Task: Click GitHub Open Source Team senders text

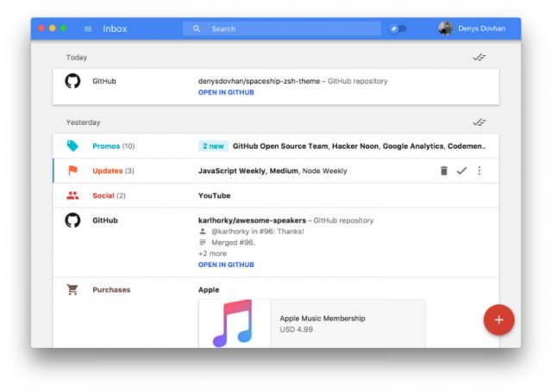Action: tap(280, 146)
